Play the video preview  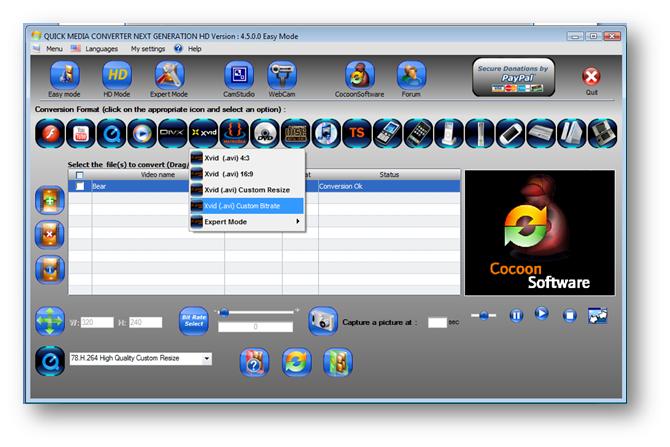point(541,313)
